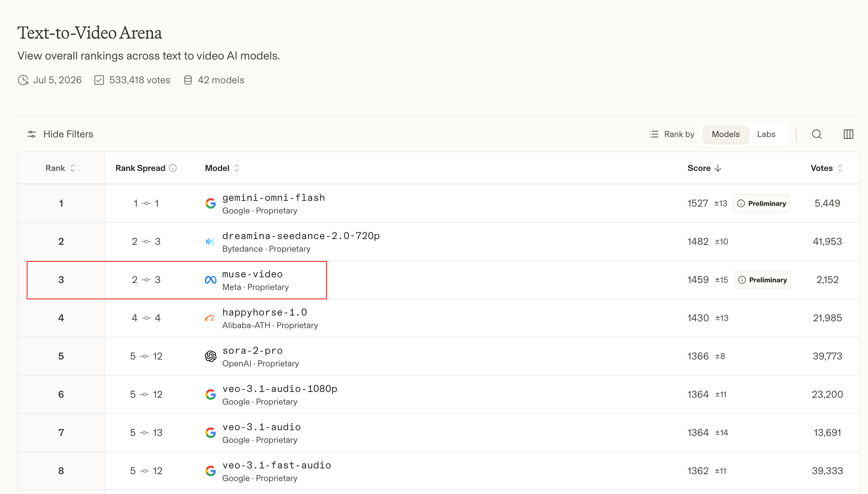Click the Alibaba logo beside happyhorse-1.0
This screenshot has width=868, height=494.
[210, 318]
